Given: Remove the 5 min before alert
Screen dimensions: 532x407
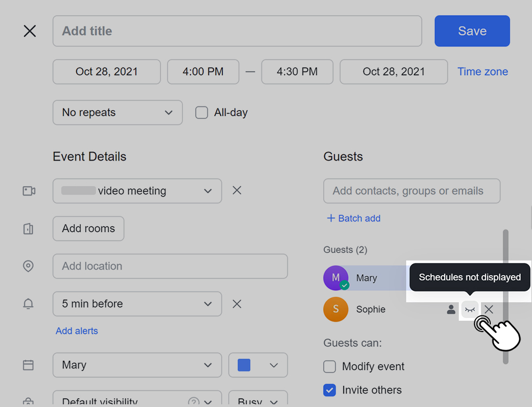Looking at the screenshot, I should (237, 304).
